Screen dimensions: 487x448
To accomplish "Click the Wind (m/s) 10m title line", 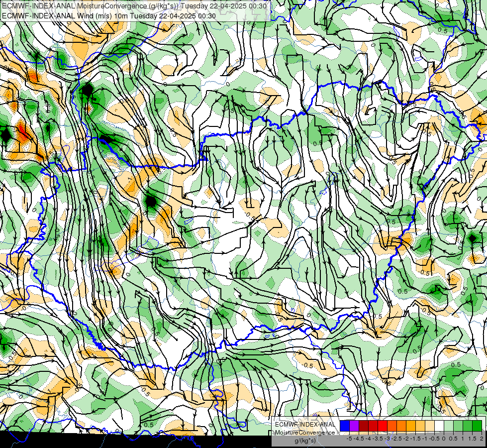I will (109, 15).
